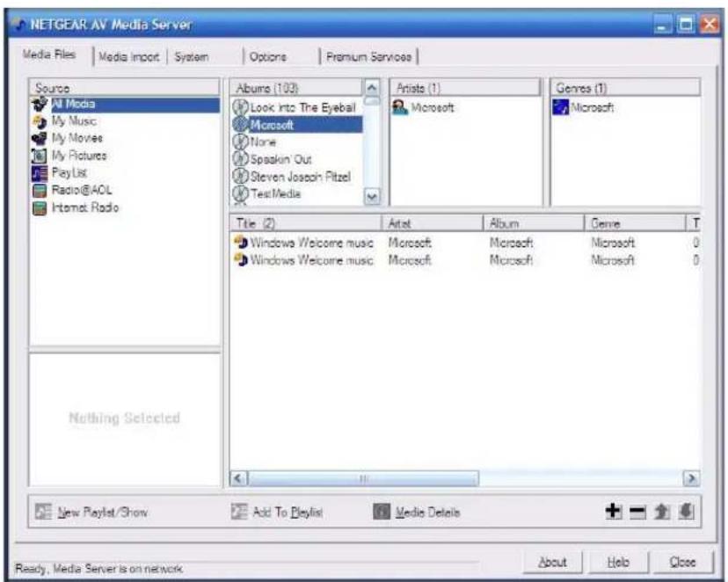Image resolution: width=728 pixels, height=582 pixels.
Task: Select second 'Windows Welcome music' track title
Action: pos(311,260)
